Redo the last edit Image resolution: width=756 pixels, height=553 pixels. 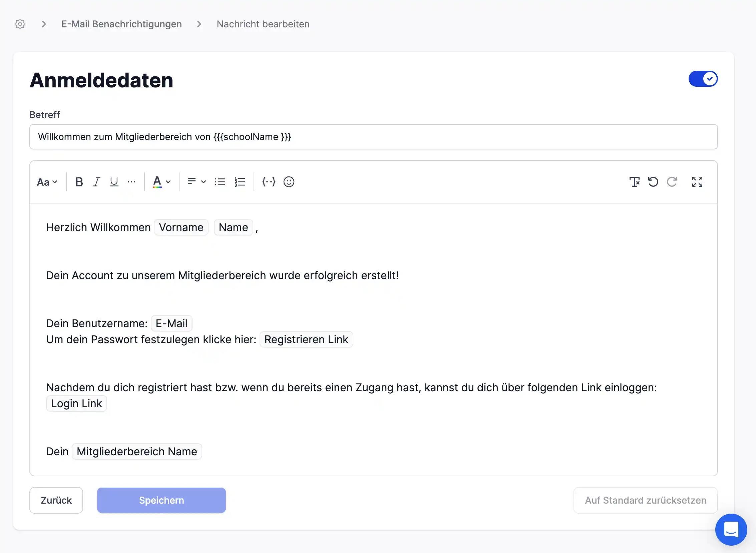point(672,182)
